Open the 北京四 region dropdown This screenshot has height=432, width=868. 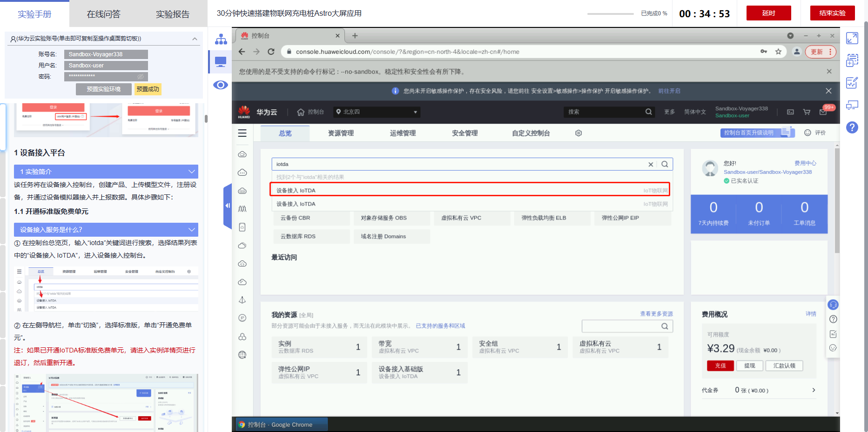point(377,112)
